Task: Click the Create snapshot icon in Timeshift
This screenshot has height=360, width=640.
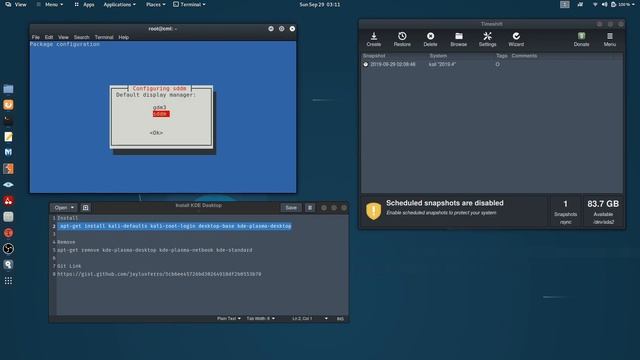Action: (x=373, y=39)
